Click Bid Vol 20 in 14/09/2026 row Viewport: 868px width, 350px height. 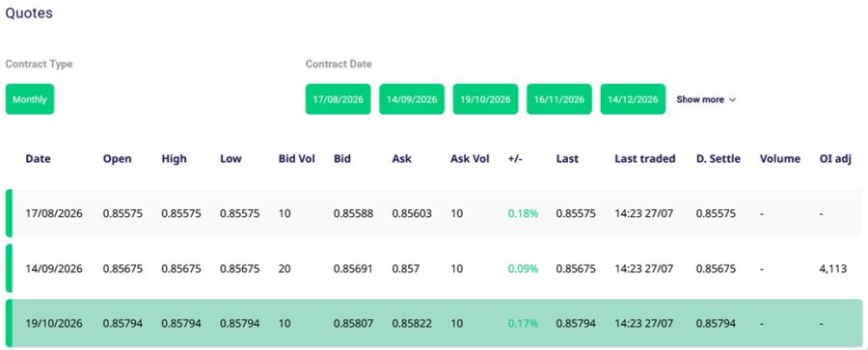point(284,269)
